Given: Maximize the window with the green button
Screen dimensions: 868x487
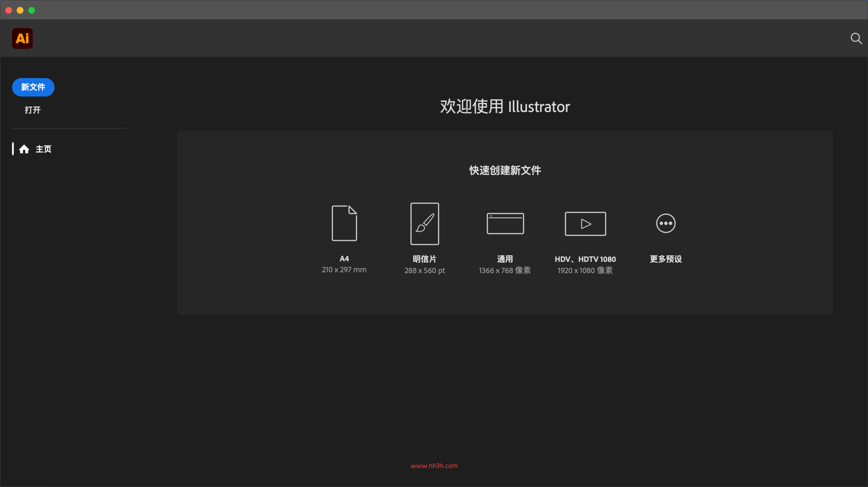Looking at the screenshot, I should coord(32,10).
